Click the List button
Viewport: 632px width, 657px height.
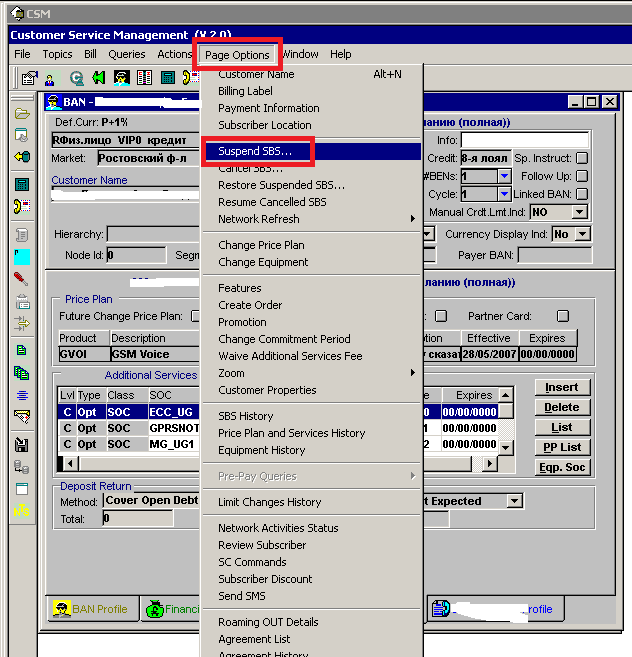pos(562,427)
